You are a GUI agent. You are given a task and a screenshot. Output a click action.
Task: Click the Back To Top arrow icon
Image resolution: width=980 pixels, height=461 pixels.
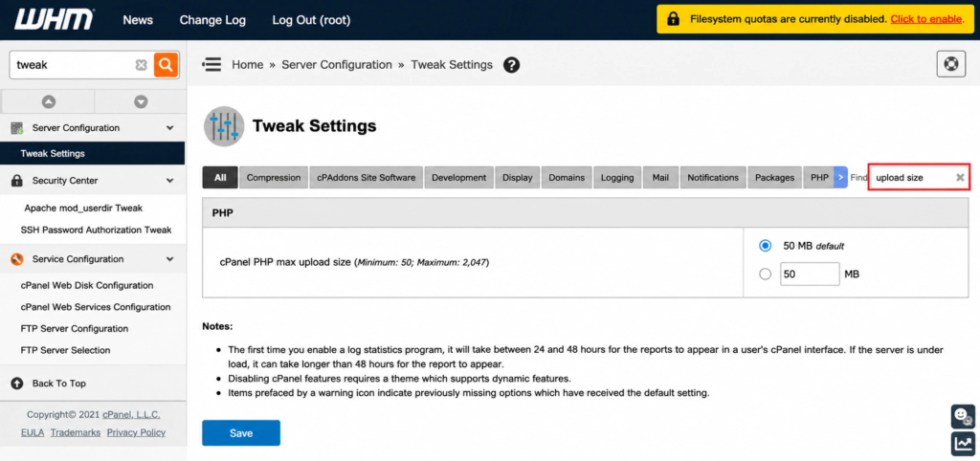click(17, 384)
